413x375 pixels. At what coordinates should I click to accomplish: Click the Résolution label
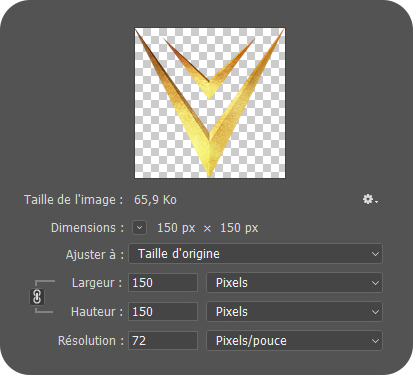(91, 341)
